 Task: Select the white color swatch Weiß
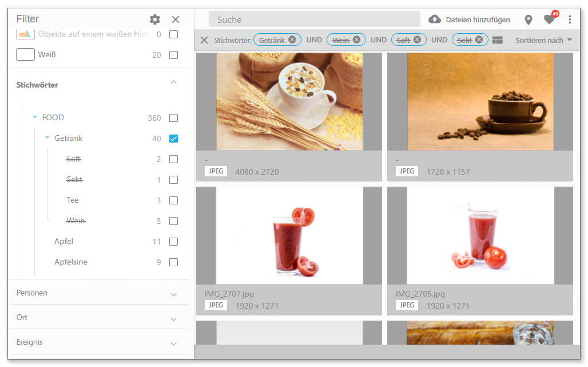[x=26, y=55]
